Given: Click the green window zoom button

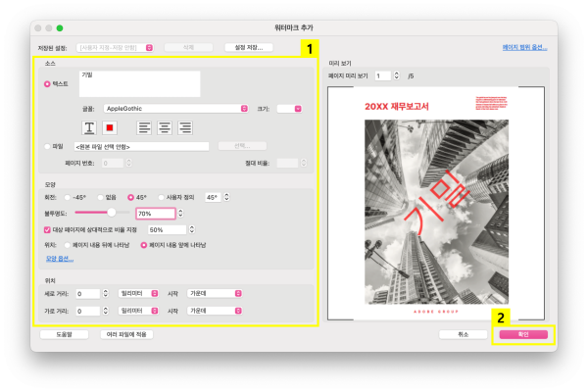Looking at the screenshot, I should [x=60, y=28].
